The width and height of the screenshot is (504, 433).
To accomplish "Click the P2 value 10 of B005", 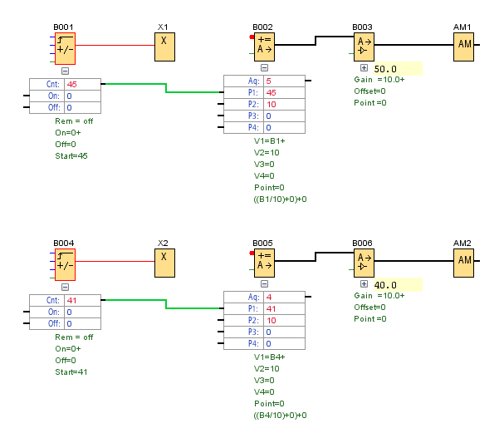I will pos(284,321).
